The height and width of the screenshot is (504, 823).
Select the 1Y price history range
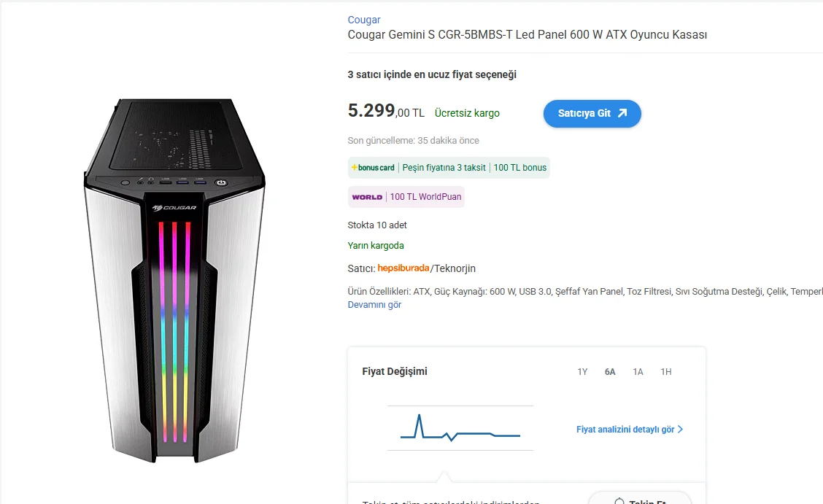click(582, 372)
